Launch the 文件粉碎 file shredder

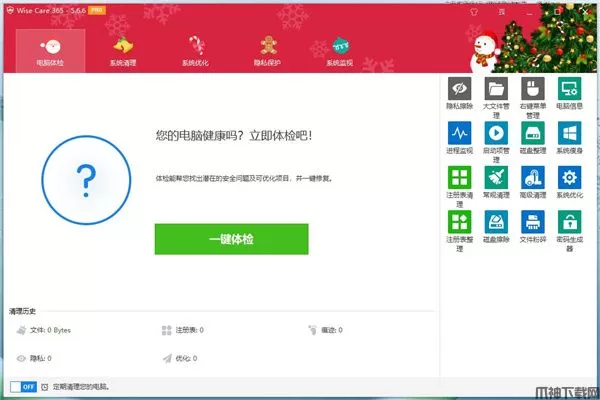[x=533, y=227]
